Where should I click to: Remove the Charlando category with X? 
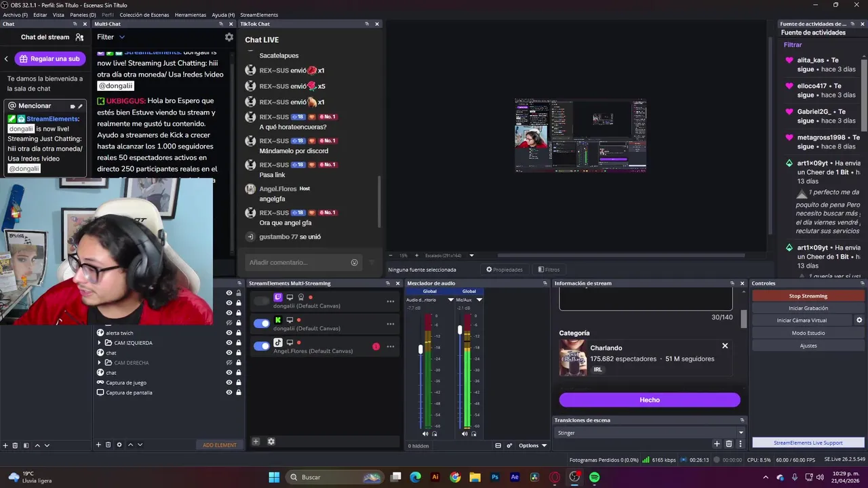725,346
